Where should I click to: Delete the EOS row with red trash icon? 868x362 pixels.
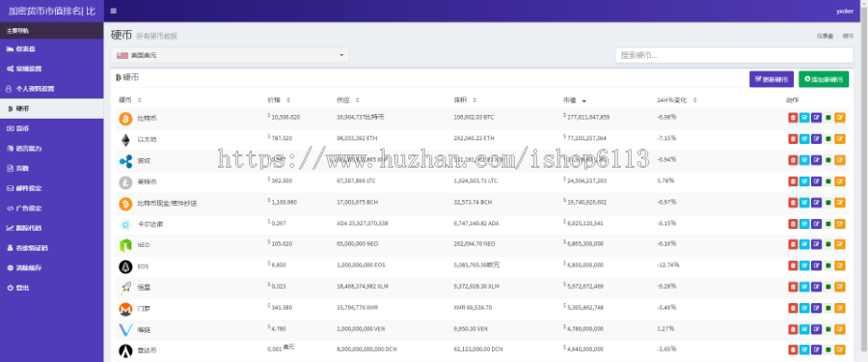[793, 265]
